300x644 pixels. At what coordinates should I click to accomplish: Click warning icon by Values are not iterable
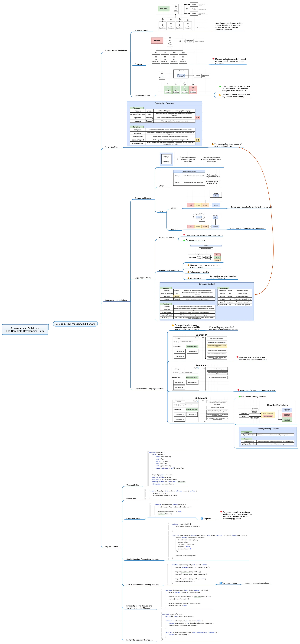click(x=188, y=272)
